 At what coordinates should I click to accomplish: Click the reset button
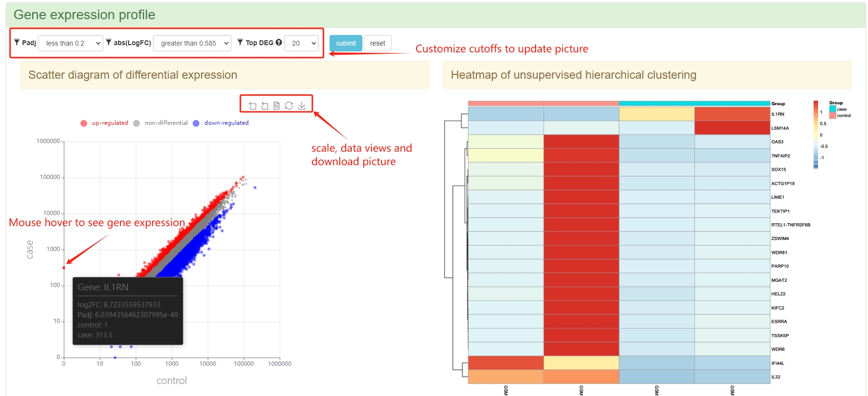[x=378, y=43]
